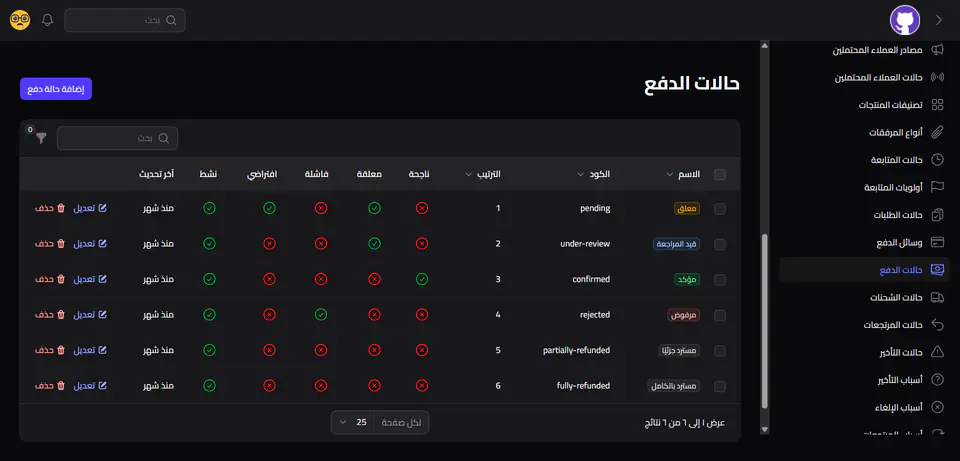The height and width of the screenshot is (461, 960).
Task: Click the clipboard icon for حالات الطلبات
Action: pyautogui.click(x=937, y=215)
